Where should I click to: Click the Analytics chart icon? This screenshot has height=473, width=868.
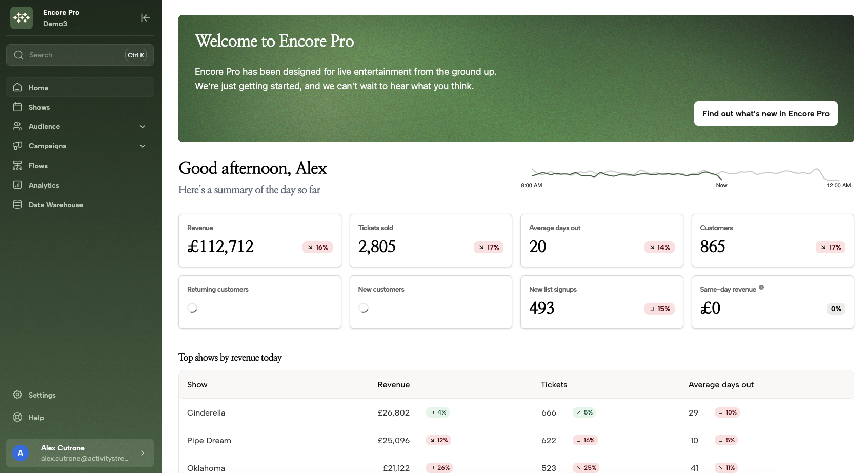17,185
